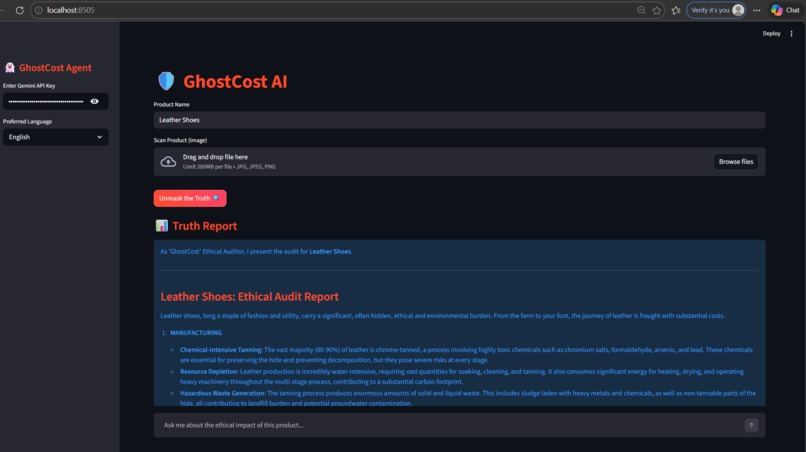Send the chat message with arrow button

point(751,425)
